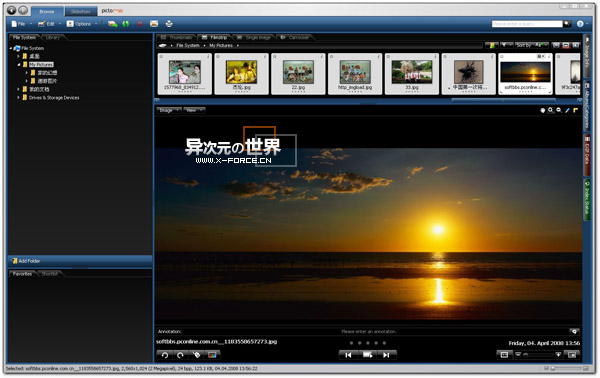Image resolution: width=600 pixels, height=378 pixels.
Task: Select the 22.jpg thumbnail
Action: coord(298,74)
